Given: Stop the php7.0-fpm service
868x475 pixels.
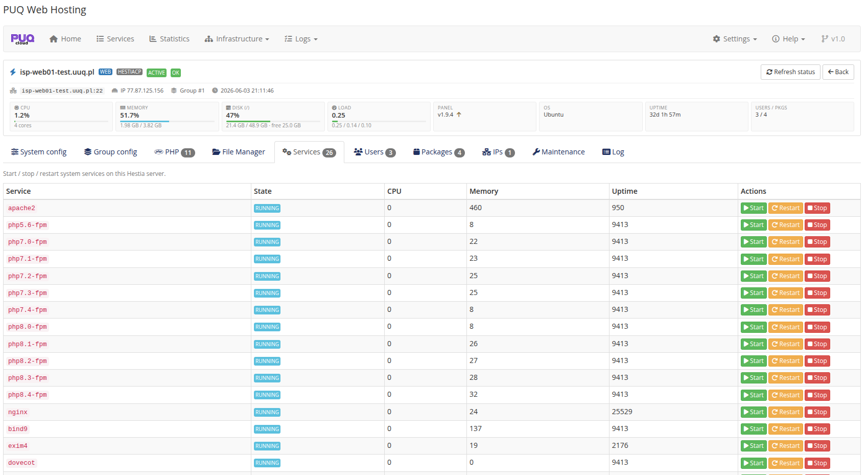Looking at the screenshot, I should coord(817,242).
